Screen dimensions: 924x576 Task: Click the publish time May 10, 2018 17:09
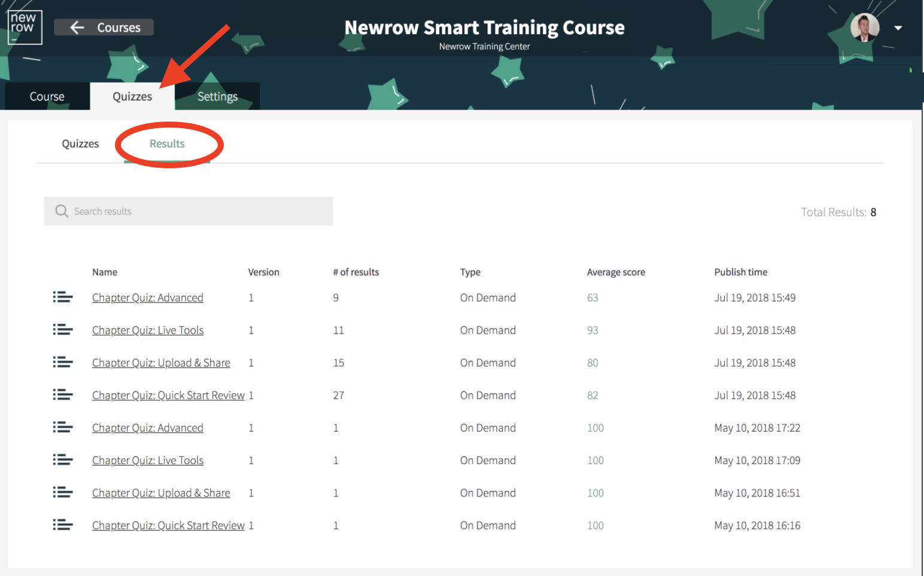point(757,460)
